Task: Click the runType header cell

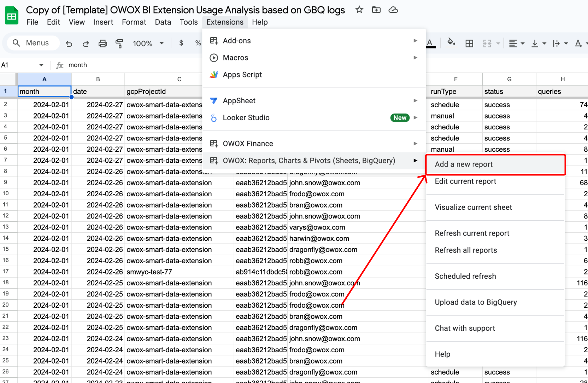Action: click(x=455, y=92)
